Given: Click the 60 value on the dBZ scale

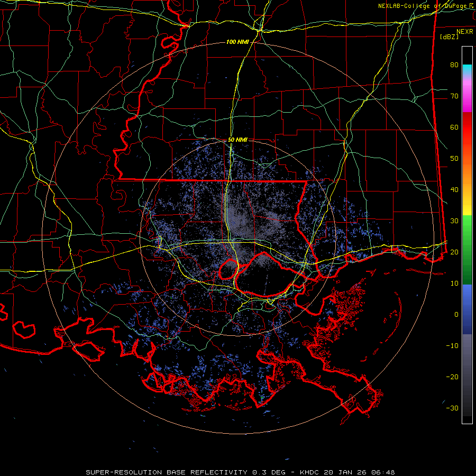Looking at the screenshot, I should (454, 127).
